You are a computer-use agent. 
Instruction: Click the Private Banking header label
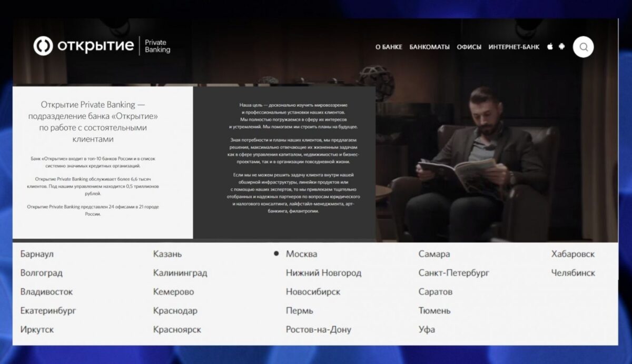point(157,46)
